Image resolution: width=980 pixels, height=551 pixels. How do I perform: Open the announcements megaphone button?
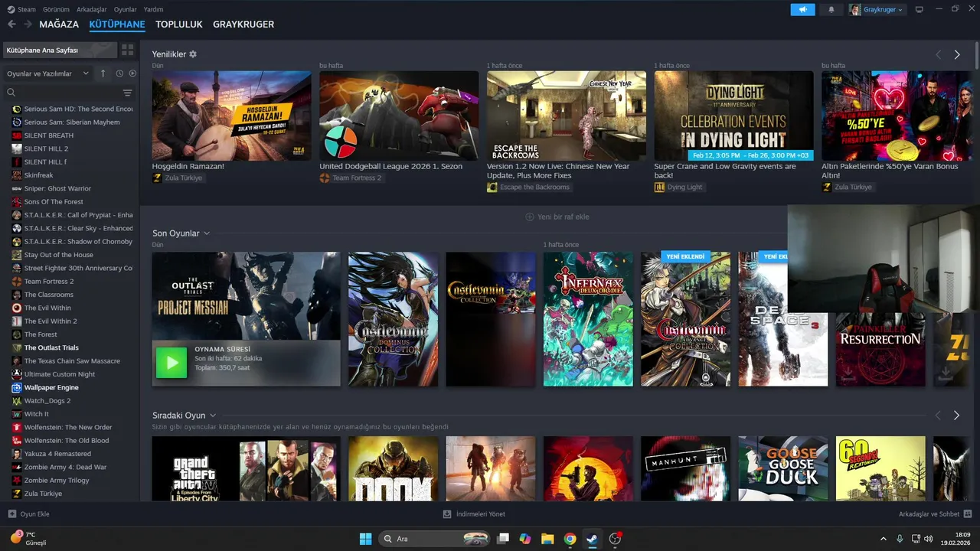click(802, 9)
